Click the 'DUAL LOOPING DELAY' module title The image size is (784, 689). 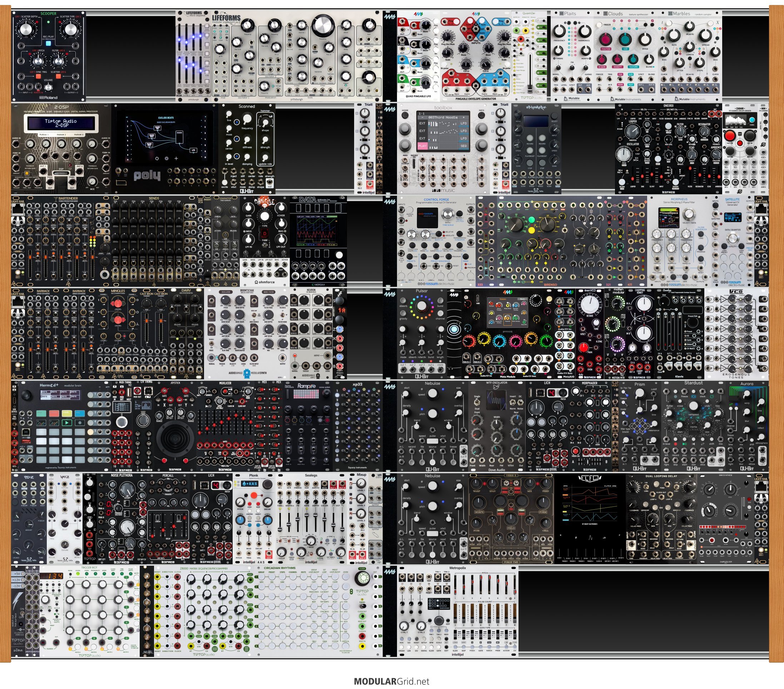661,476
